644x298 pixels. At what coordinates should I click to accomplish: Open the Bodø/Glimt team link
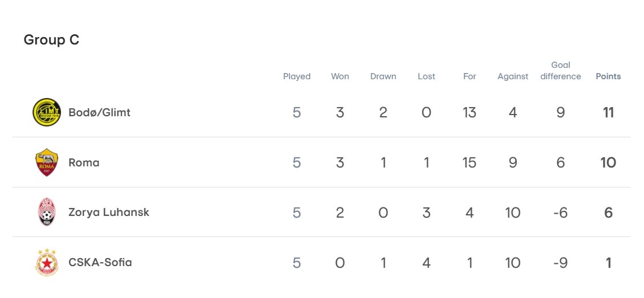[x=99, y=112]
